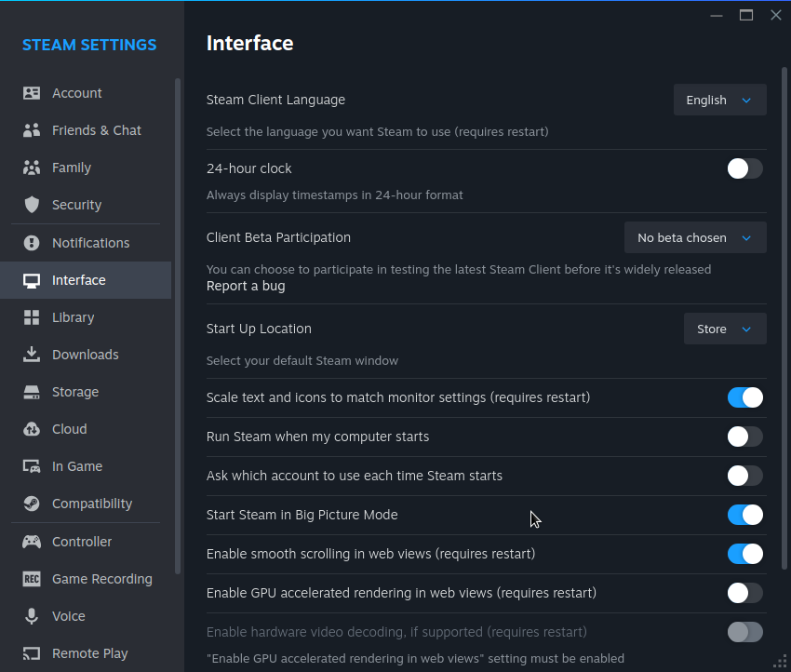This screenshot has height=672, width=791.
Task: Open Notifications settings
Action: click(x=86, y=243)
